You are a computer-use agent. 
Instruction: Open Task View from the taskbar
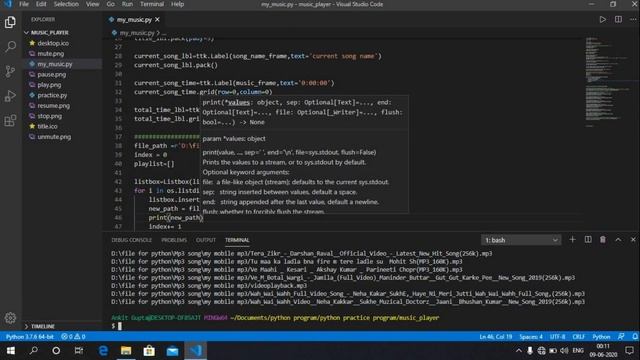(x=79, y=351)
